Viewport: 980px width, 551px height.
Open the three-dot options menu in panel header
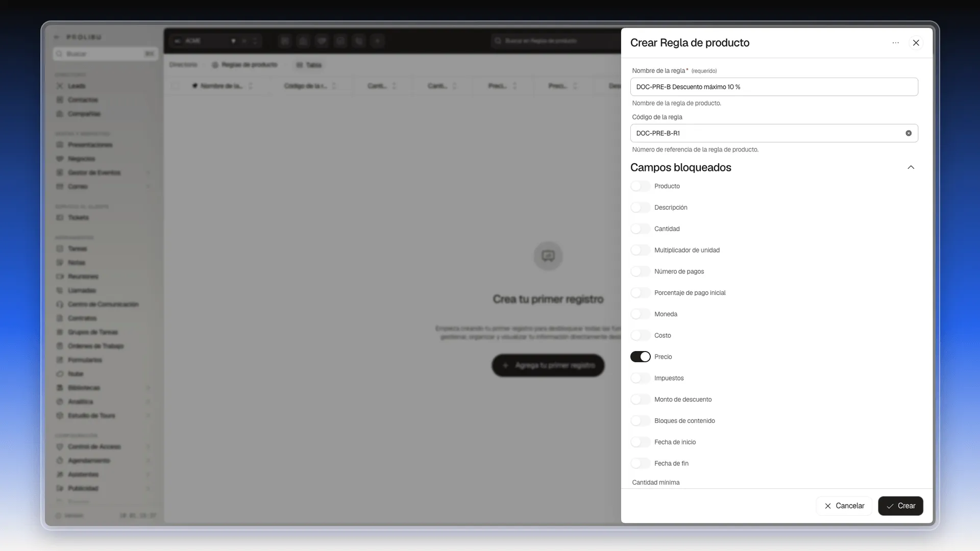pyautogui.click(x=895, y=43)
